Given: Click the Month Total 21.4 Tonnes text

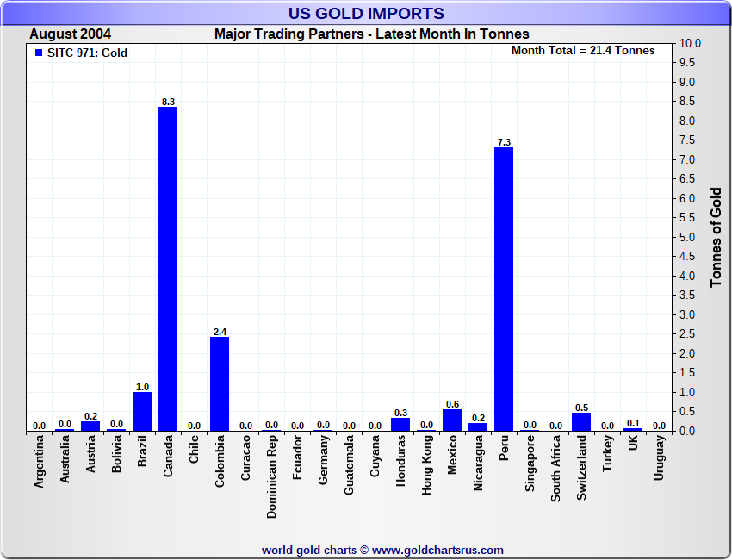Looking at the screenshot, I should pos(583,51).
